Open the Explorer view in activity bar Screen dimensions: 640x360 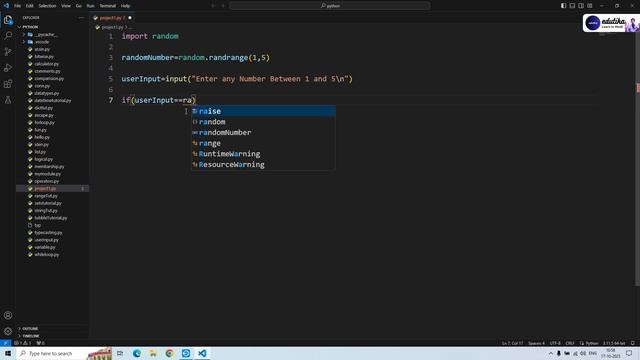tap(8, 20)
